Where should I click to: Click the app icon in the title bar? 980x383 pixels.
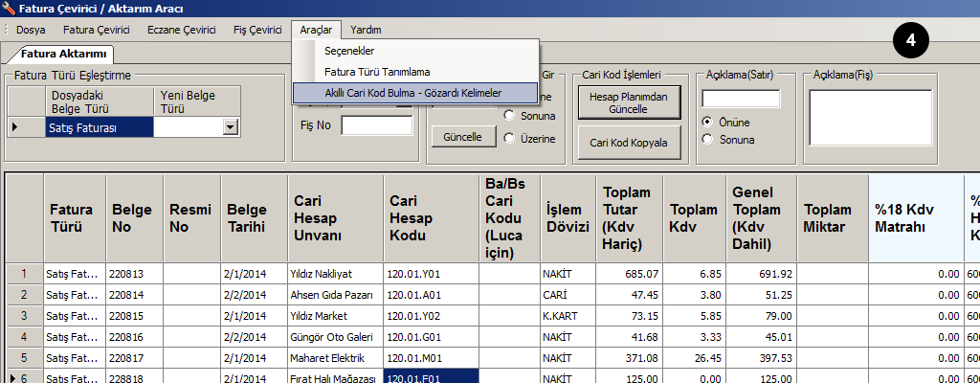(10, 9)
